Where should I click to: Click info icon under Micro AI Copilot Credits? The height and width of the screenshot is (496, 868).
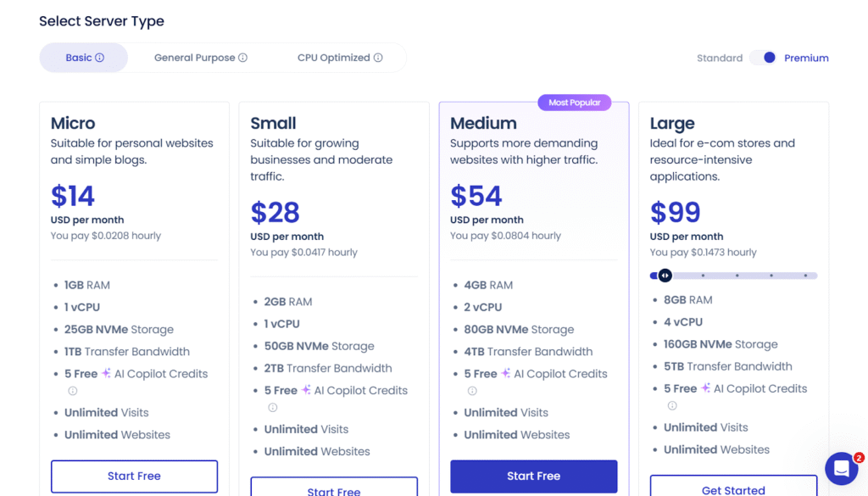pos(73,391)
